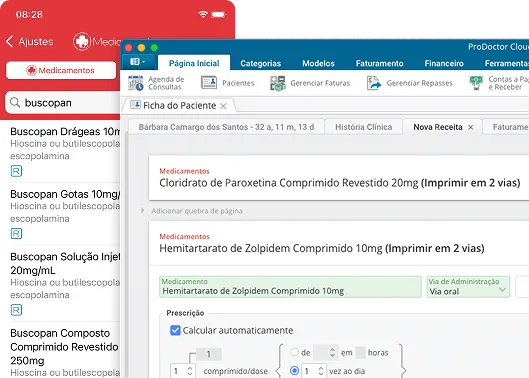
Task: Open Gerenciar Faturas toolbar icon
Action: click(278, 83)
